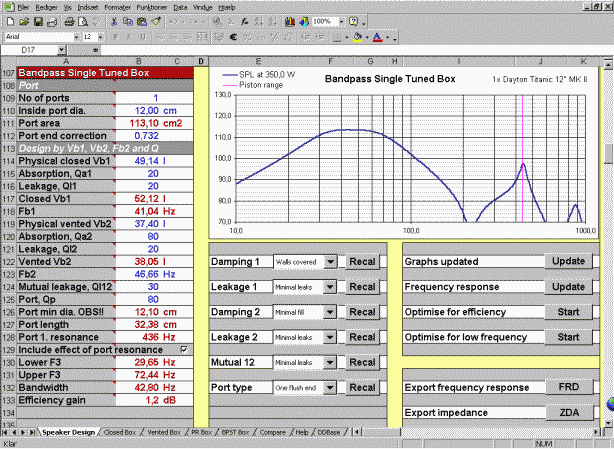Open the Leakage 2 dropdown

coord(330,337)
